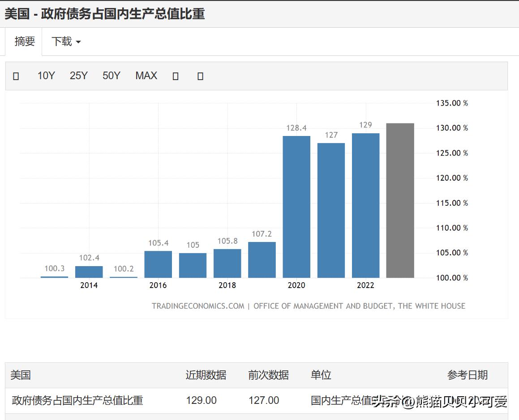The width and height of the screenshot is (519, 420).
Task: Click the 近期数据 column header
Action: click(206, 375)
